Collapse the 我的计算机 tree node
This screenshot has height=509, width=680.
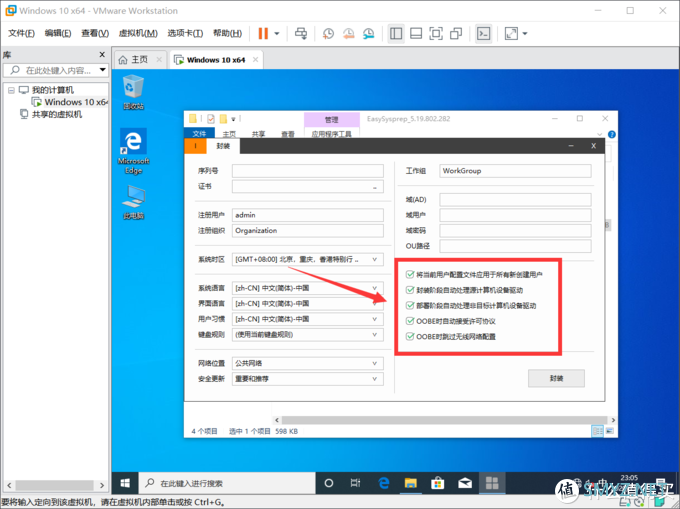pyautogui.click(x=11, y=90)
